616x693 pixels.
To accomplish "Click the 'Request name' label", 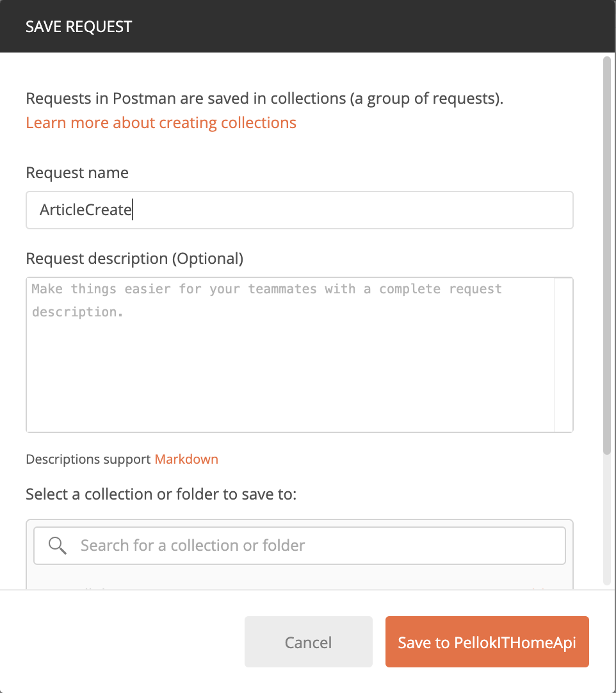I will coord(77,173).
